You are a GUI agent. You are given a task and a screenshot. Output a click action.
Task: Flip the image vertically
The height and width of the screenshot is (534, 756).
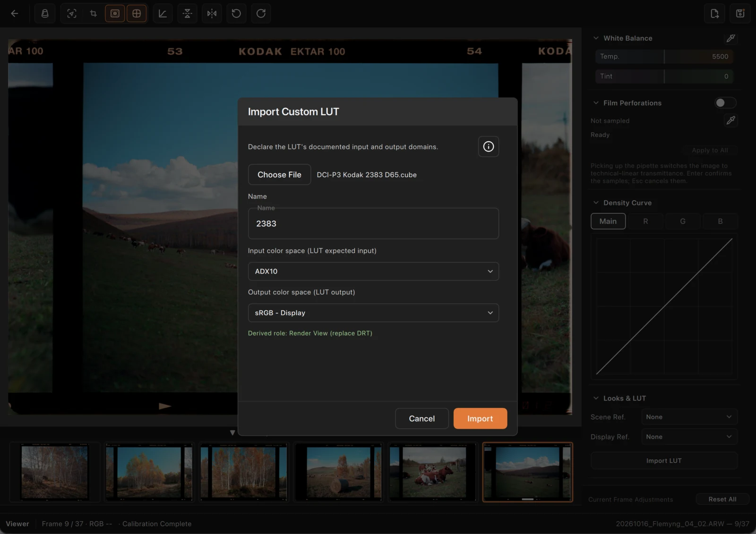[x=188, y=13]
